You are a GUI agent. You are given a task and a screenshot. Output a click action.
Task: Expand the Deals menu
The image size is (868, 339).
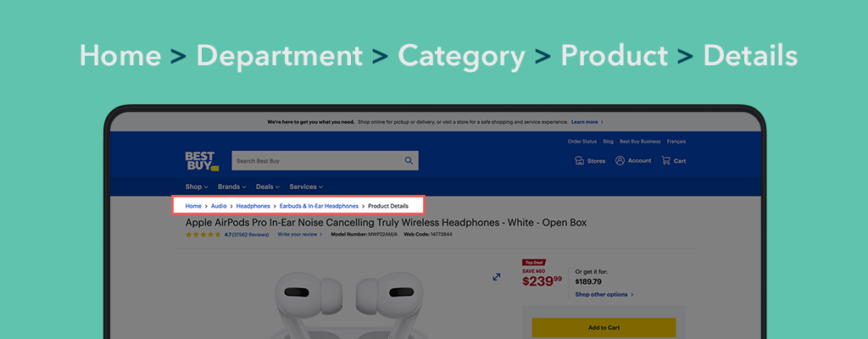point(268,186)
